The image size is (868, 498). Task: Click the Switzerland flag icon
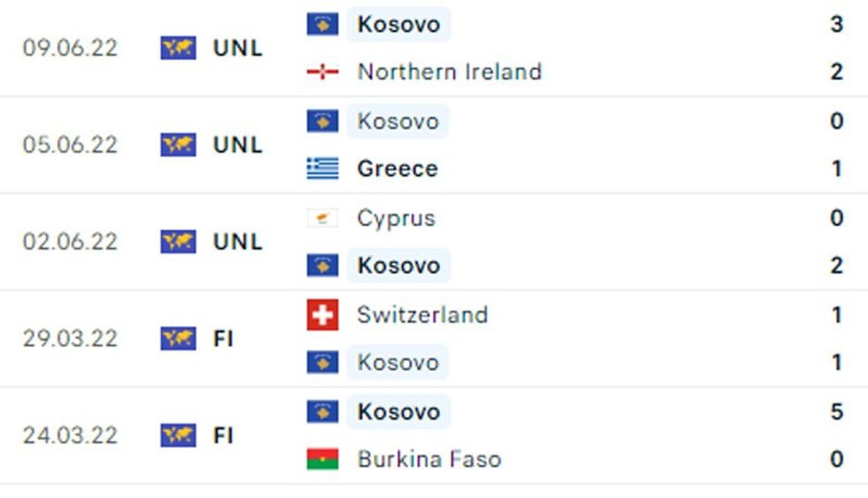pyautogui.click(x=322, y=315)
